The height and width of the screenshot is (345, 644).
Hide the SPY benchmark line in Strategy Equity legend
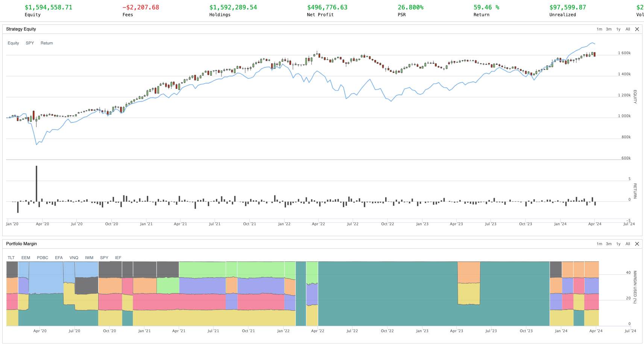click(30, 43)
